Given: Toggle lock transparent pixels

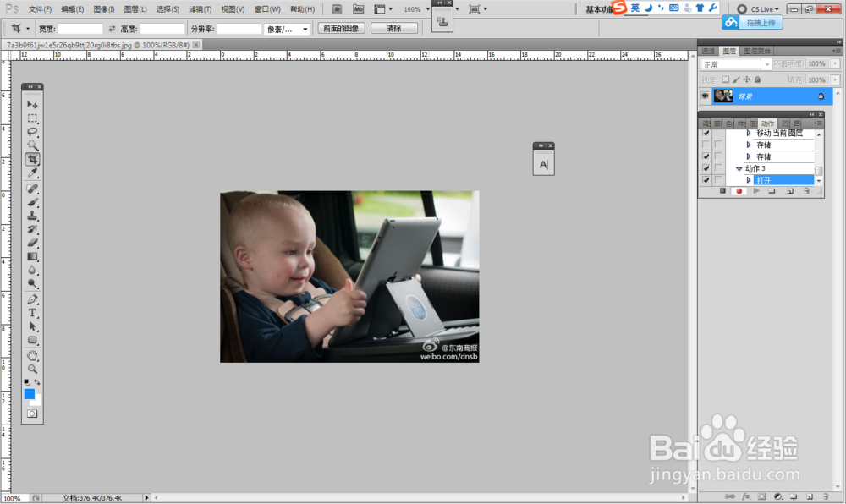Looking at the screenshot, I should coord(726,79).
